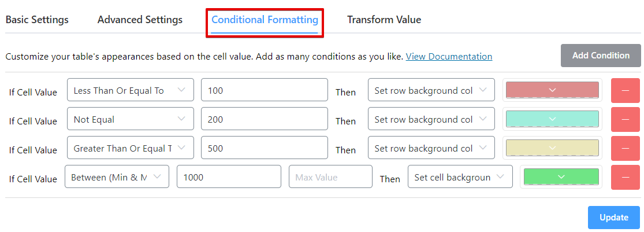Viewport: 644px width, 232px height.
Task: Click the Max Value input field
Action: point(330,177)
